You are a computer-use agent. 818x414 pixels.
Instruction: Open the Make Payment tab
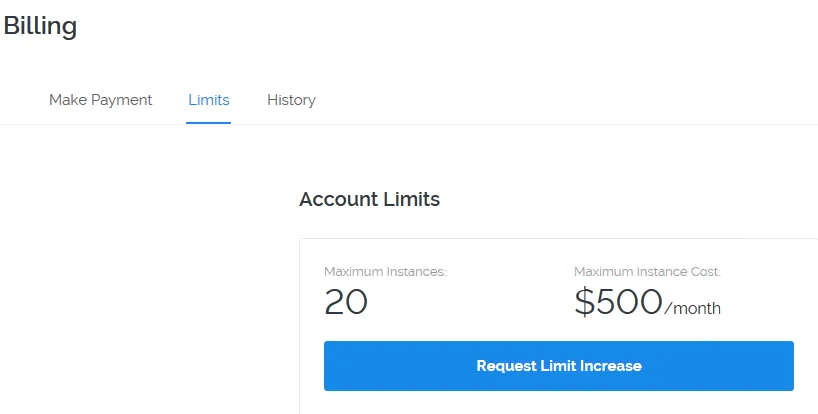(100, 100)
